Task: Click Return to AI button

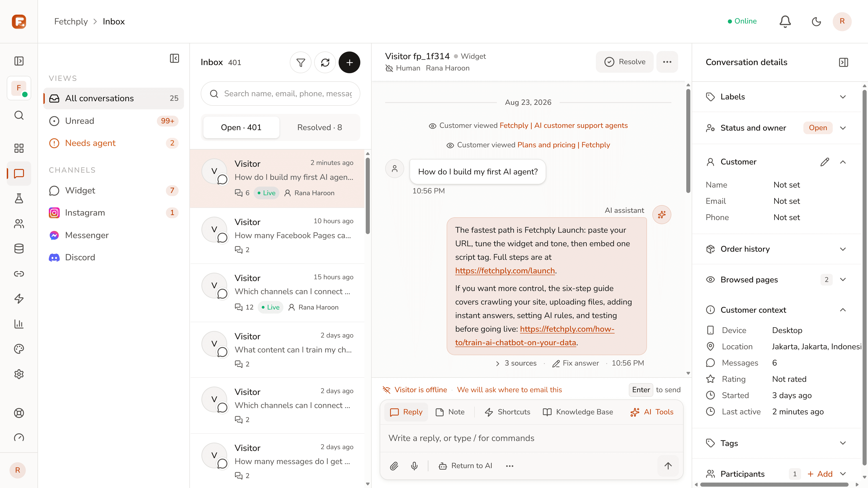Action: pos(466,466)
